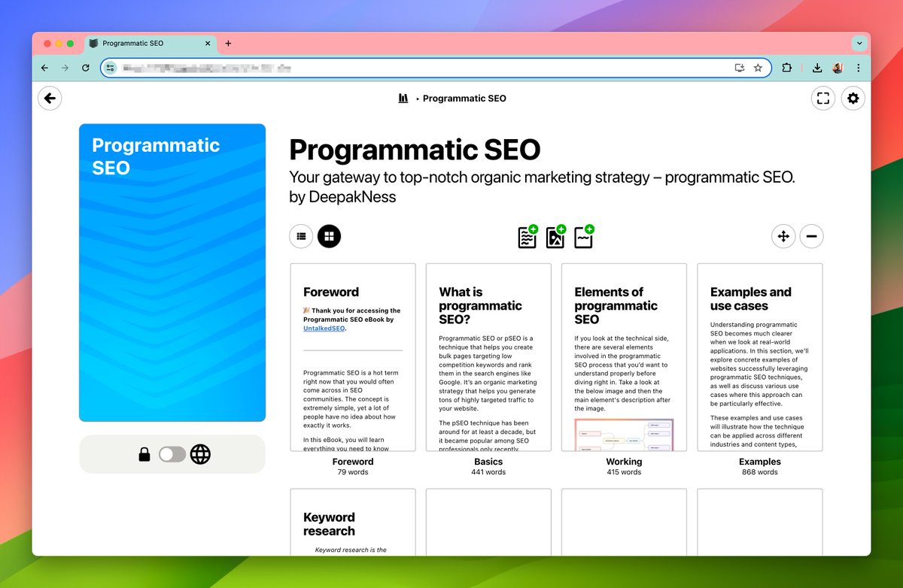Bookmark this page with the star
The height and width of the screenshot is (588, 903).
pyautogui.click(x=758, y=68)
